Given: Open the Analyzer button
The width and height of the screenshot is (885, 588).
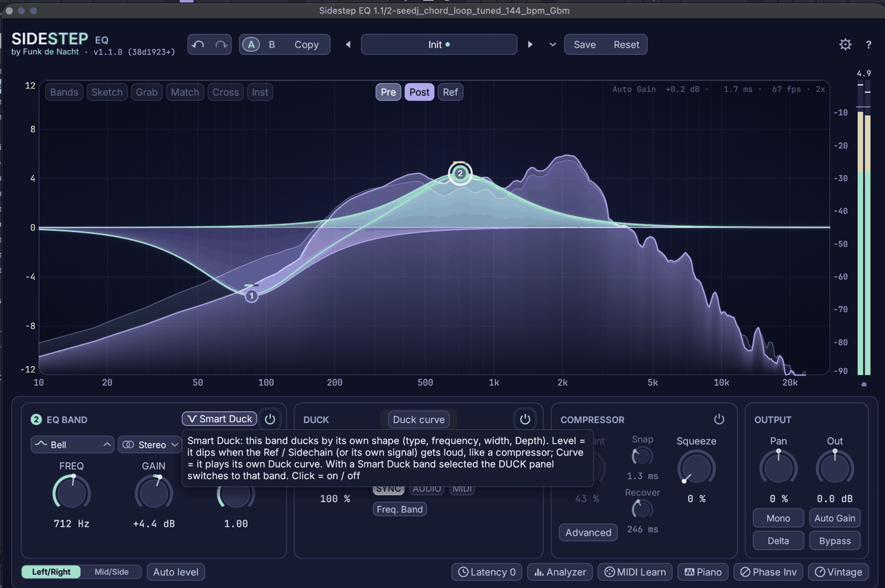Looking at the screenshot, I should [x=560, y=572].
